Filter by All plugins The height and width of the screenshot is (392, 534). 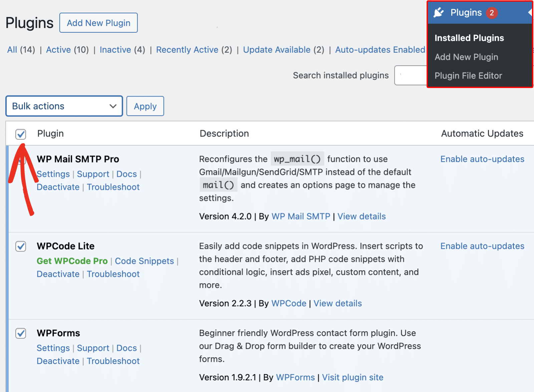pos(12,50)
